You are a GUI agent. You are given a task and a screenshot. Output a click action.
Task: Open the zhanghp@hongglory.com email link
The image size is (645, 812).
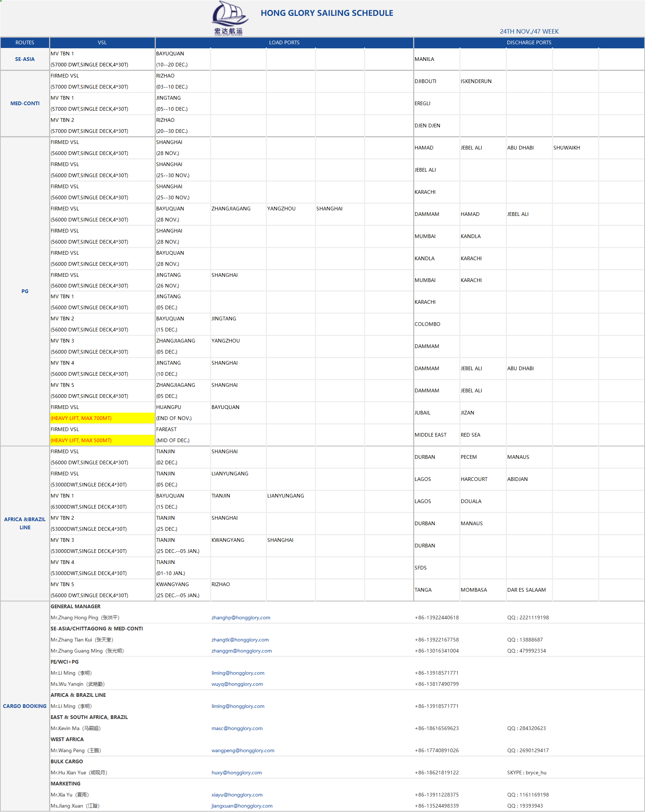[x=241, y=617]
